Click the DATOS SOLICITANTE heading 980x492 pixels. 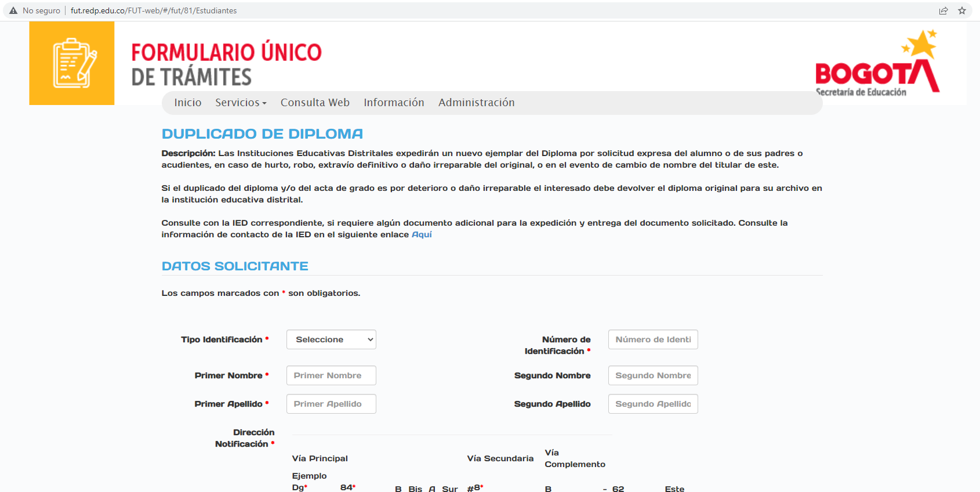click(235, 266)
